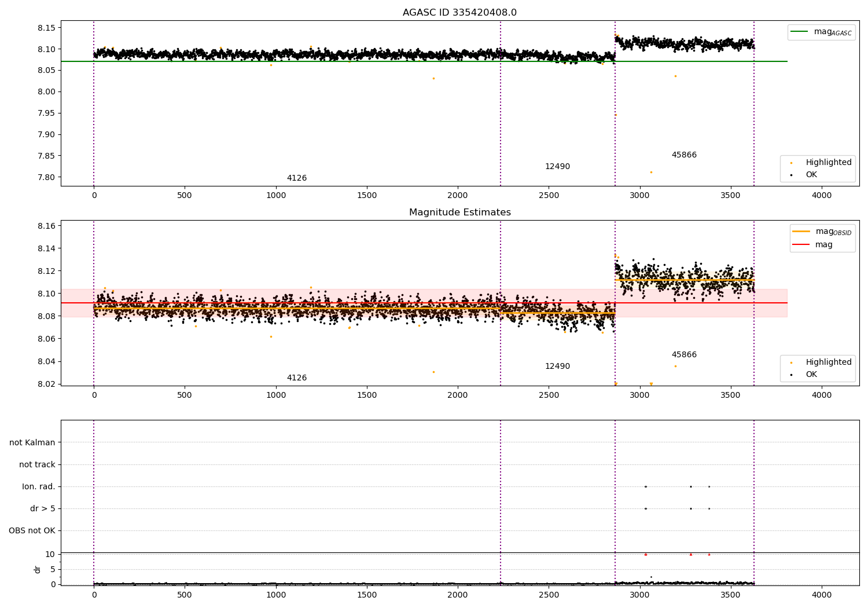Click the title "AGASC ID 335420408.0"
Viewport: 868px width, 608px height.
click(459, 13)
